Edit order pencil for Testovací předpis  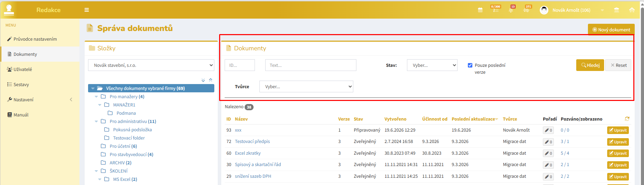click(x=548, y=142)
